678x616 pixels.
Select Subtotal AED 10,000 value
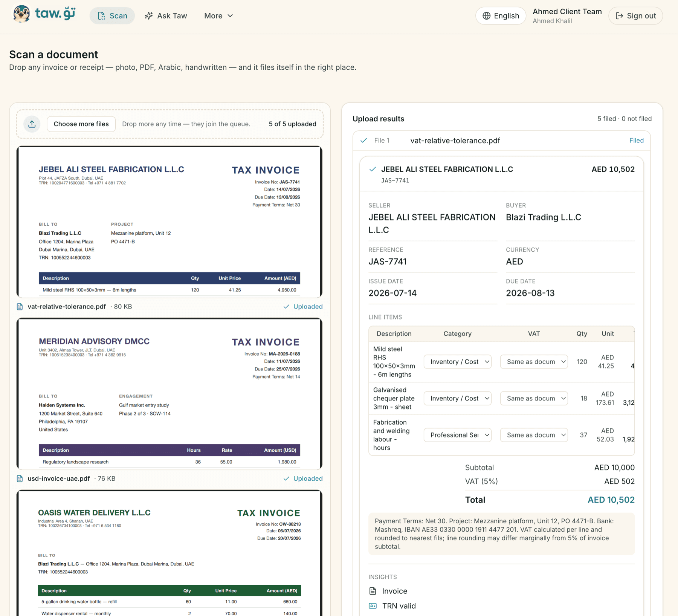click(614, 468)
